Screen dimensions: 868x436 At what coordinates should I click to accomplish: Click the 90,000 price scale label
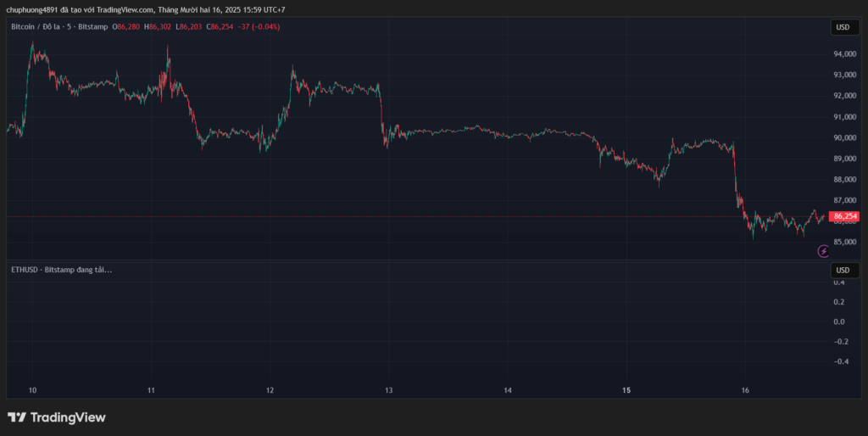click(x=844, y=138)
